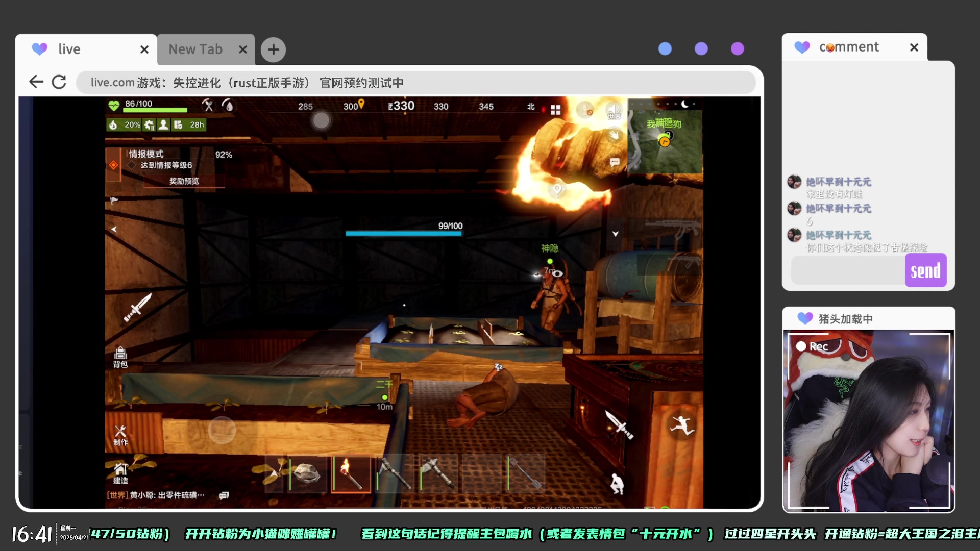The height and width of the screenshot is (551, 980).
Task: Focus the comment text input field
Action: [x=848, y=270]
